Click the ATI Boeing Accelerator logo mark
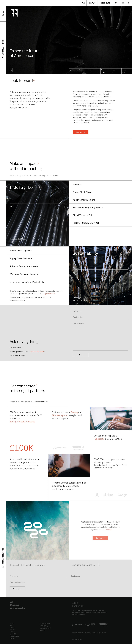Viewport: 132px width, 644px height. (x=14, y=12)
